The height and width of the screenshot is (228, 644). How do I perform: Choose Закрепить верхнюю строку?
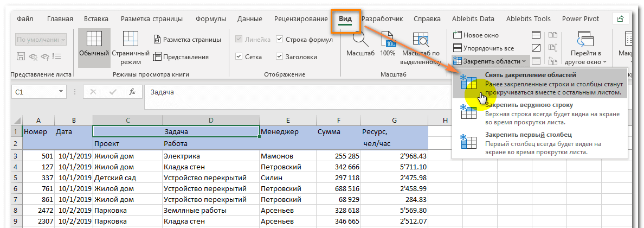(x=540, y=113)
